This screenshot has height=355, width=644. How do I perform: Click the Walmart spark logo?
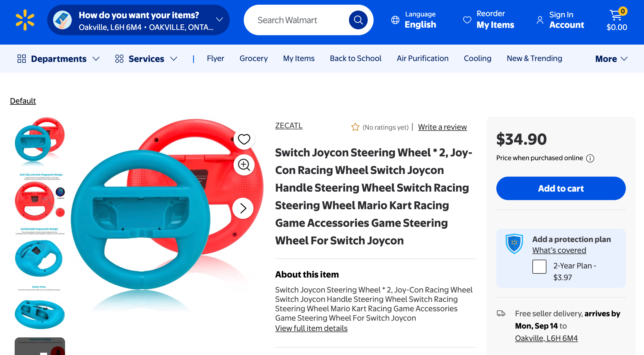pyautogui.click(x=25, y=20)
